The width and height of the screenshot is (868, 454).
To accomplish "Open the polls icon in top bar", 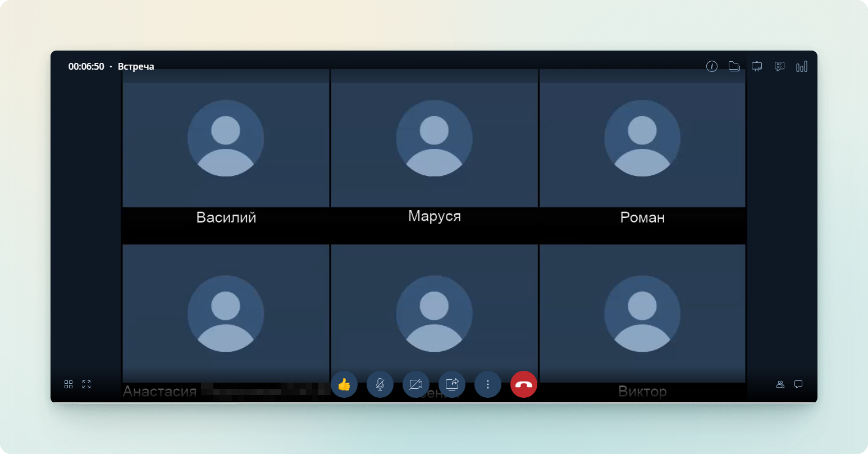I will coord(779,66).
